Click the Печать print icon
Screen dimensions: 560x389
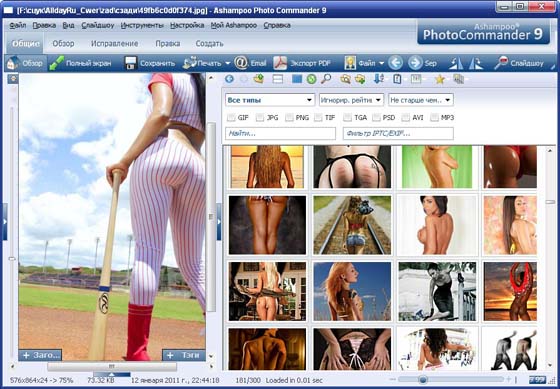[x=189, y=63]
